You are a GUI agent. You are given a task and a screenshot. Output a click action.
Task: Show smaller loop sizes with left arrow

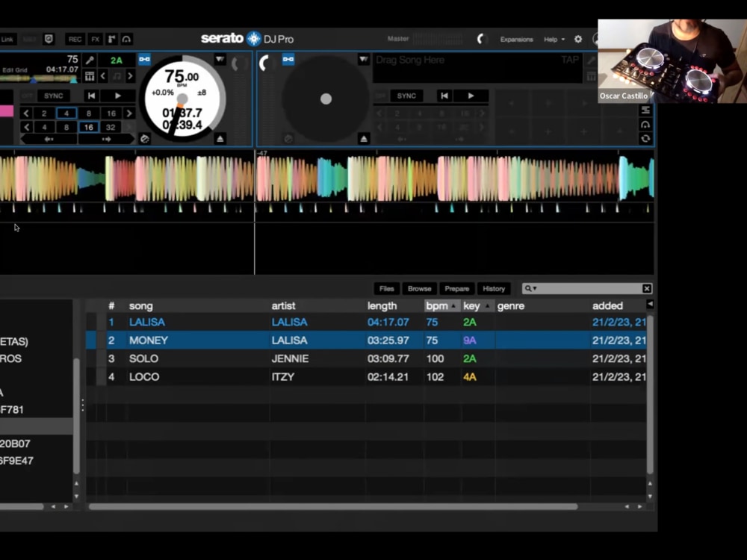coord(26,113)
